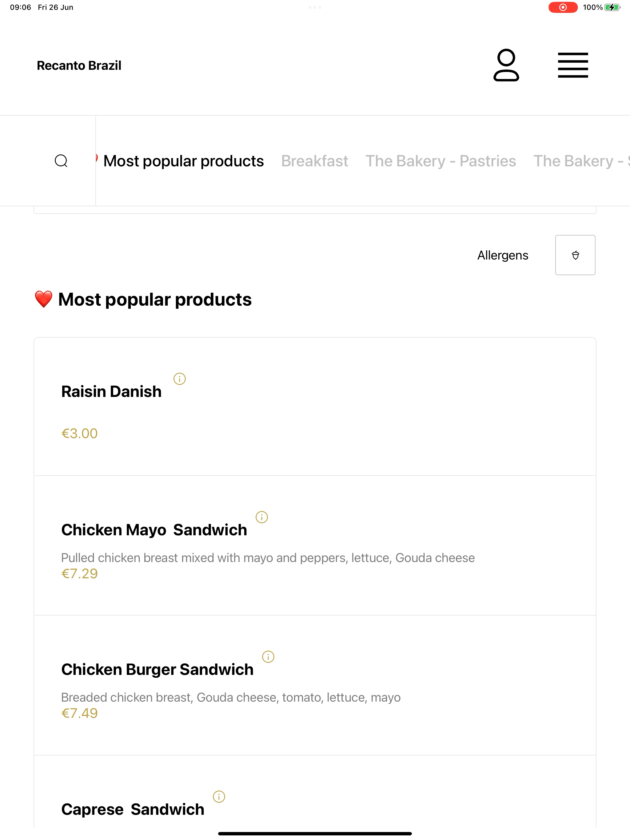630x840 pixels.
Task: Open the hamburger menu
Action: pyautogui.click(x=572, y=65)
